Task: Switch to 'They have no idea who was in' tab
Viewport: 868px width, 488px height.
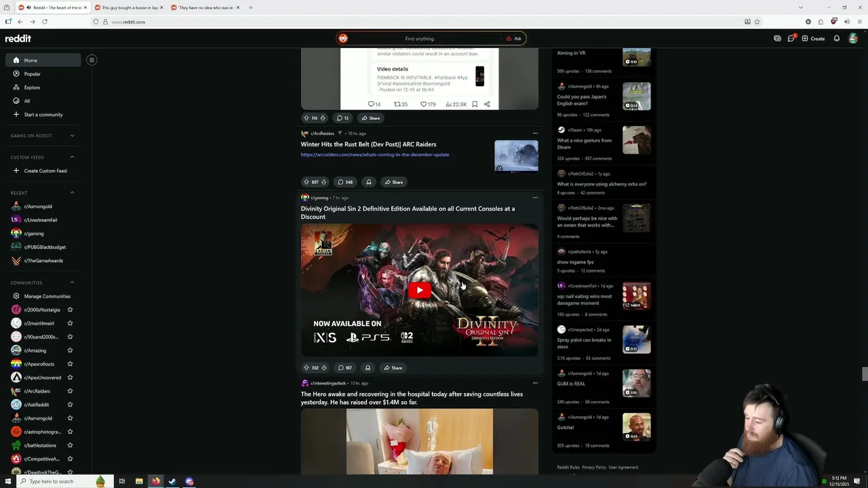Action: [x=205, y=7]
